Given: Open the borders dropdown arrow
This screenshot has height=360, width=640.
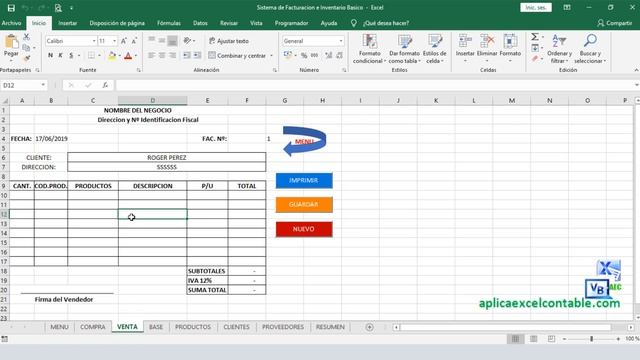Looking at the screenshot, I should [99, 56].
